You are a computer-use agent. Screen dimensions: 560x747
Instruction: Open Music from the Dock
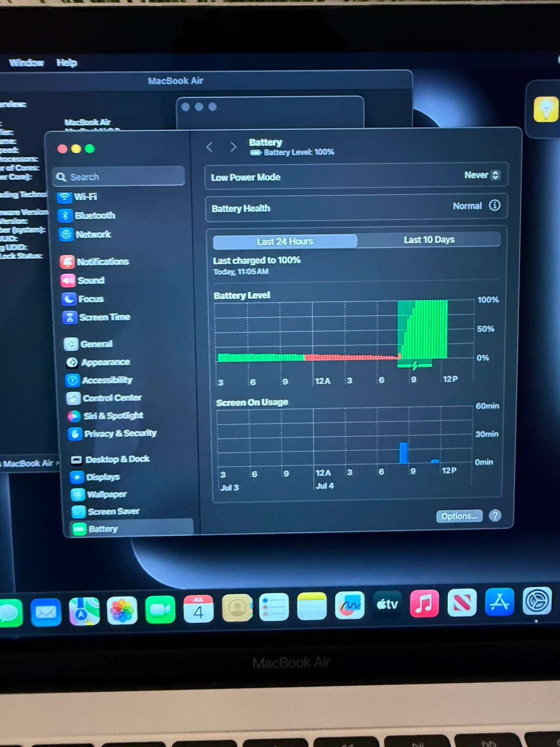coord(425,603)
